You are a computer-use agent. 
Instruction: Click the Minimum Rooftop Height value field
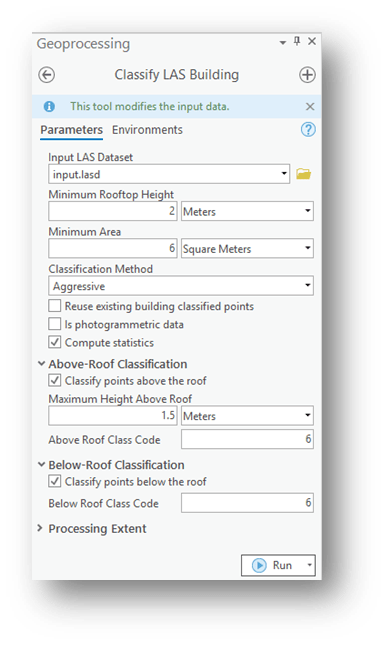coord(113,211)
